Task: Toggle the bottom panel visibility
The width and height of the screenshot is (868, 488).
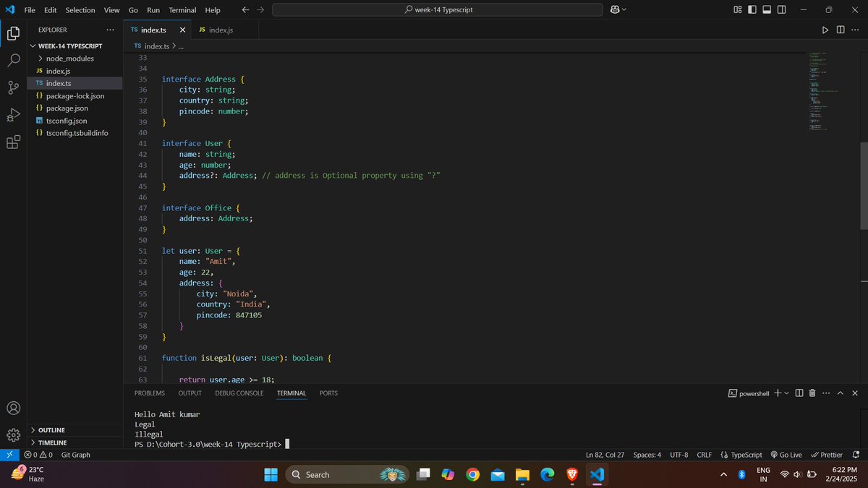Action: click(767, 9)
